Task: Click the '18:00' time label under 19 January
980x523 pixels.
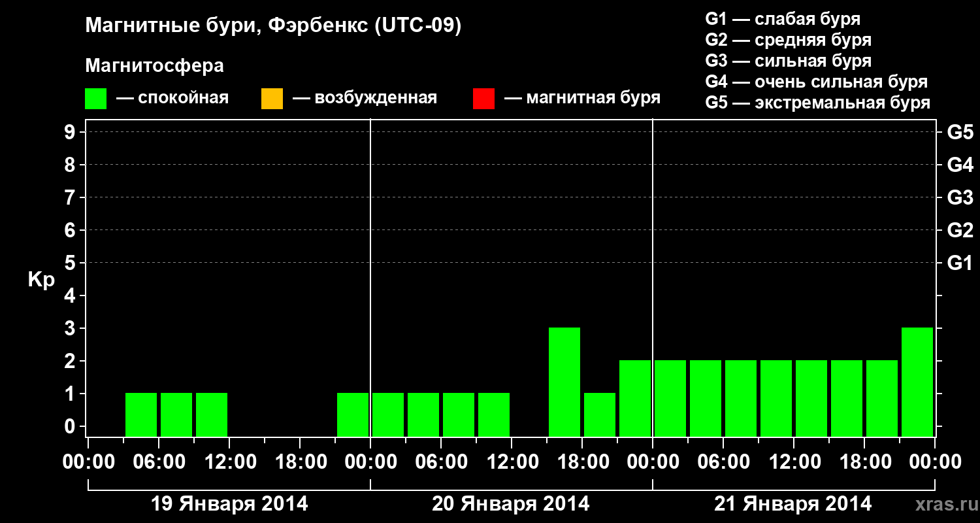Action: click(x=300, y=462)
